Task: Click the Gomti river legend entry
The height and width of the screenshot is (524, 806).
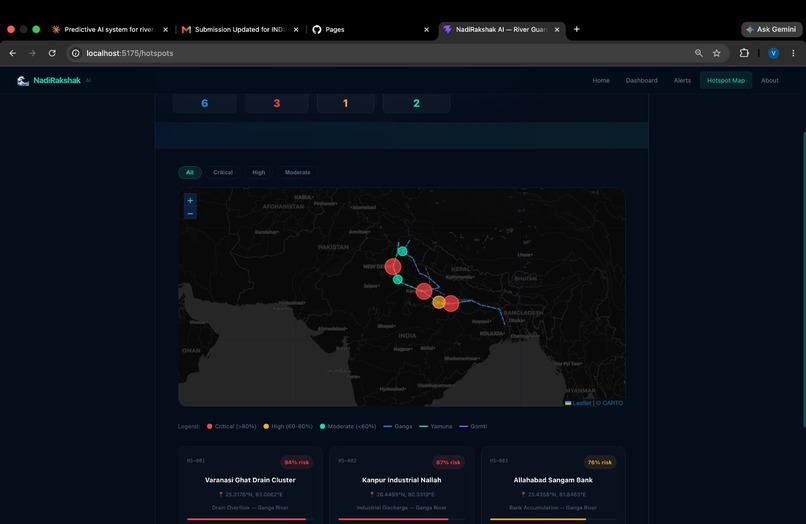Action: pyautogui.click(x=473, y=426)
